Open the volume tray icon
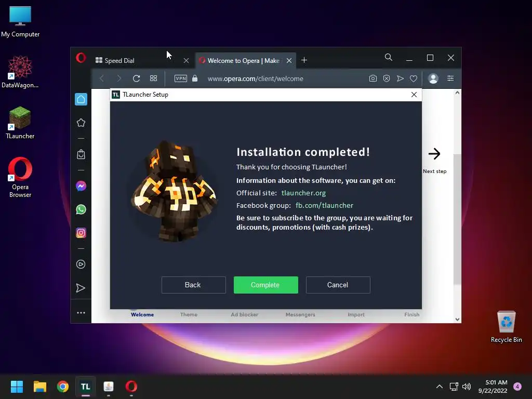The width and height of the screenshot is (532, 399). pos(467,387)
